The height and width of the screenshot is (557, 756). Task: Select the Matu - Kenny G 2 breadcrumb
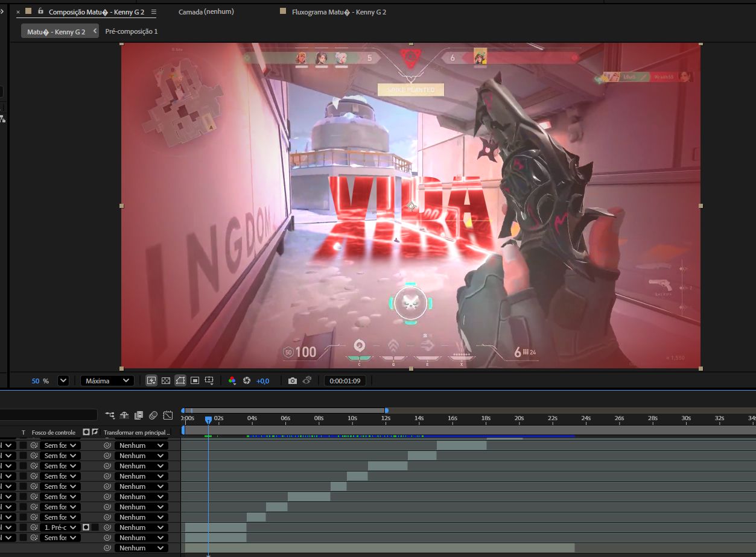56,31
